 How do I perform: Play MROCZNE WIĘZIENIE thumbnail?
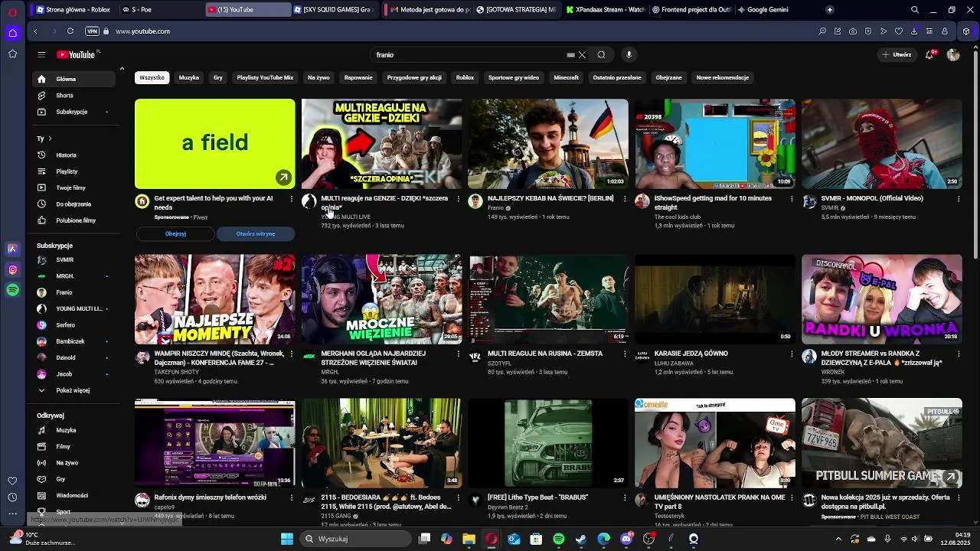click(x=381, y=299)
